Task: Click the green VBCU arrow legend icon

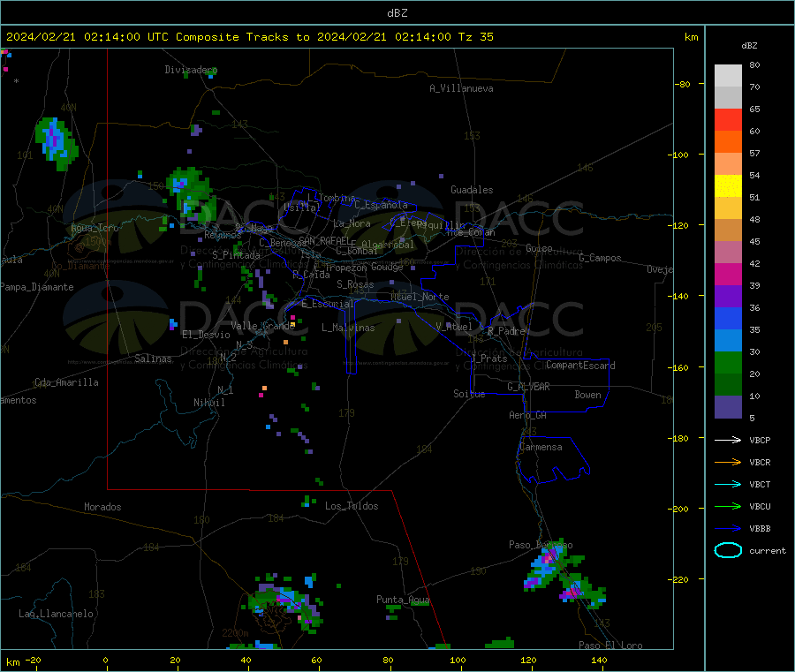Action: click(728, 506)
